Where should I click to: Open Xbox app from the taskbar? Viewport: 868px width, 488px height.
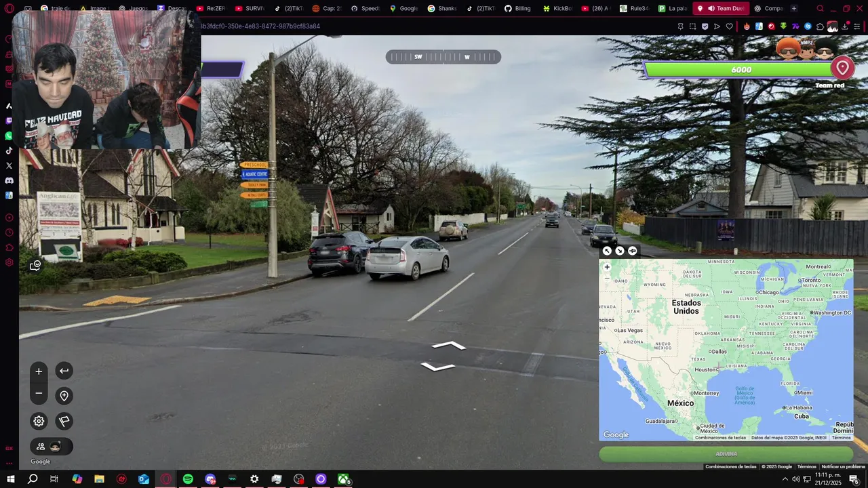pos(344,479)
